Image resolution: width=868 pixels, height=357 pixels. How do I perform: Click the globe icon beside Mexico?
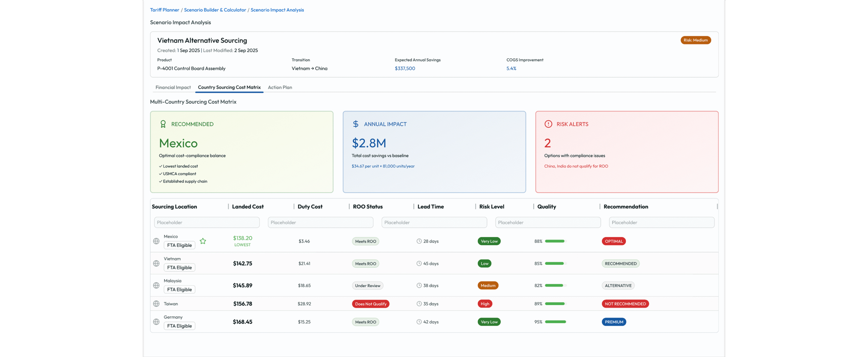pyautogui.click(x=156, y=241)
